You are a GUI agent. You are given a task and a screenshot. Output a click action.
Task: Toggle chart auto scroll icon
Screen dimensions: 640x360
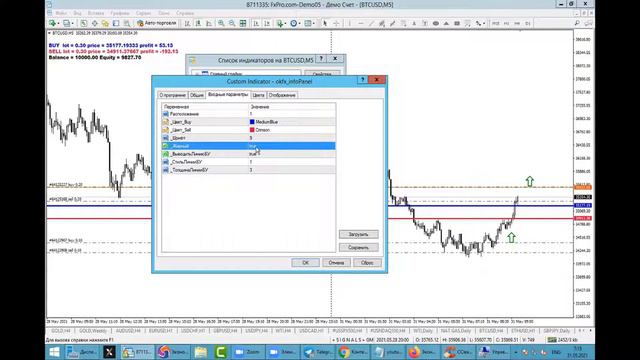point(256,23)
